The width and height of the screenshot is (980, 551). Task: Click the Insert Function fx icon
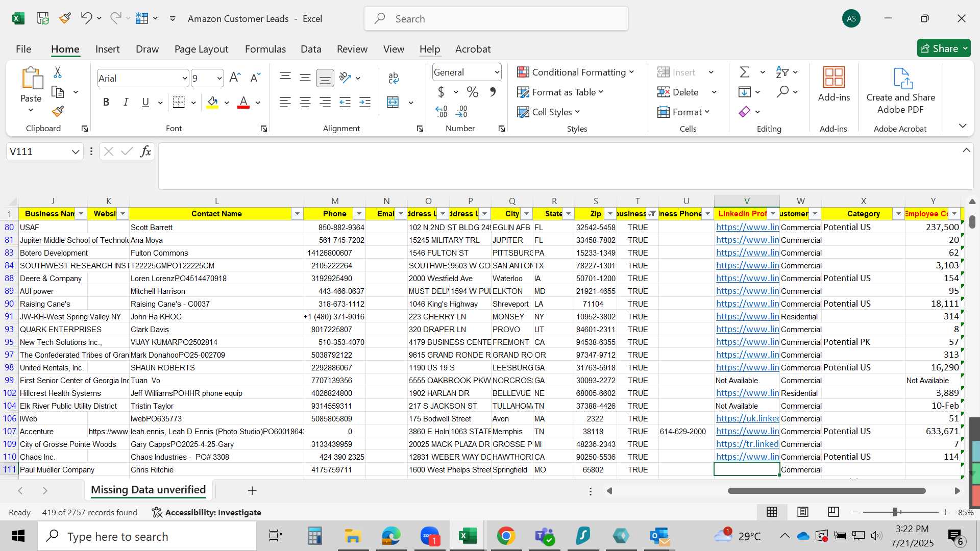[x=145, y=151]
